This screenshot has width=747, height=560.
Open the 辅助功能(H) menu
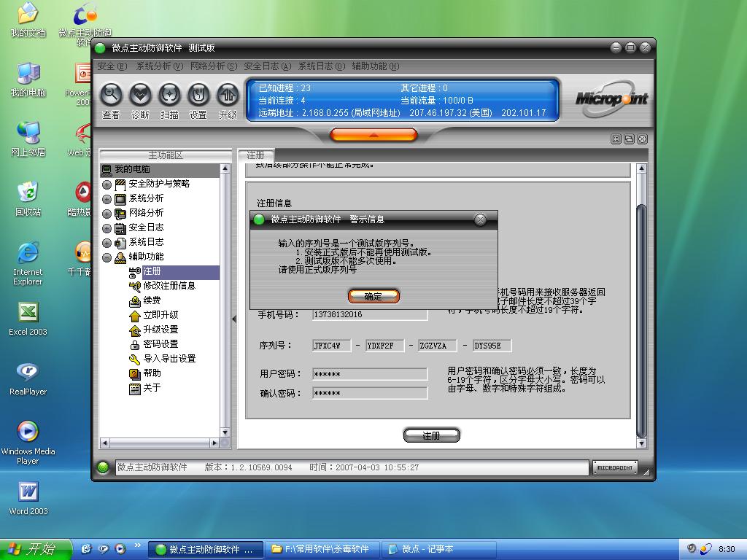[x=376, y=66]
